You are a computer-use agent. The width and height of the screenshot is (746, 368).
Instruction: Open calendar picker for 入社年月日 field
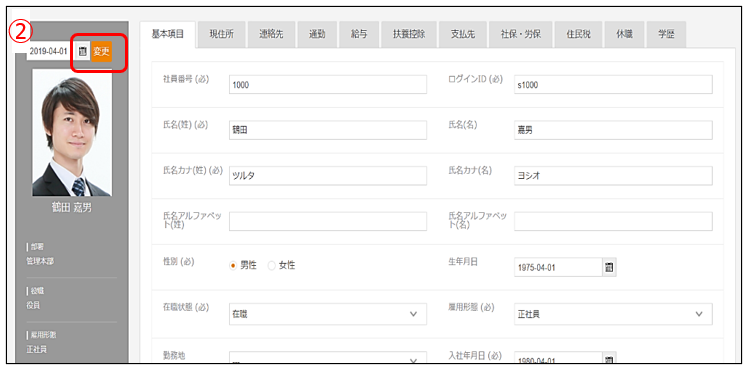(609, 359)
